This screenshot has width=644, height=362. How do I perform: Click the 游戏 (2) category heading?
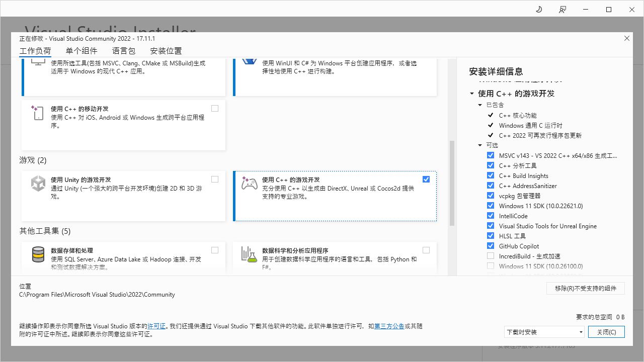tap(33, 160)
